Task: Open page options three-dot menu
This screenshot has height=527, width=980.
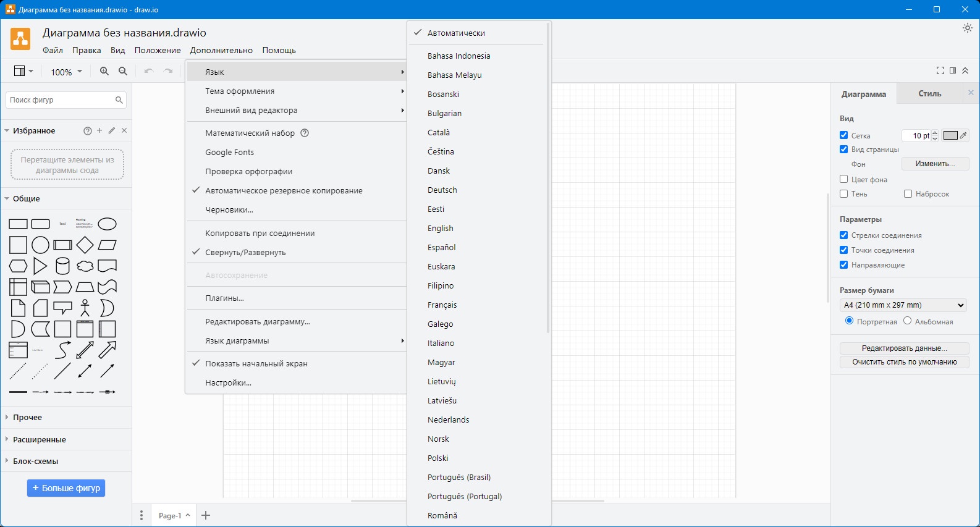Action: [142, 515]
